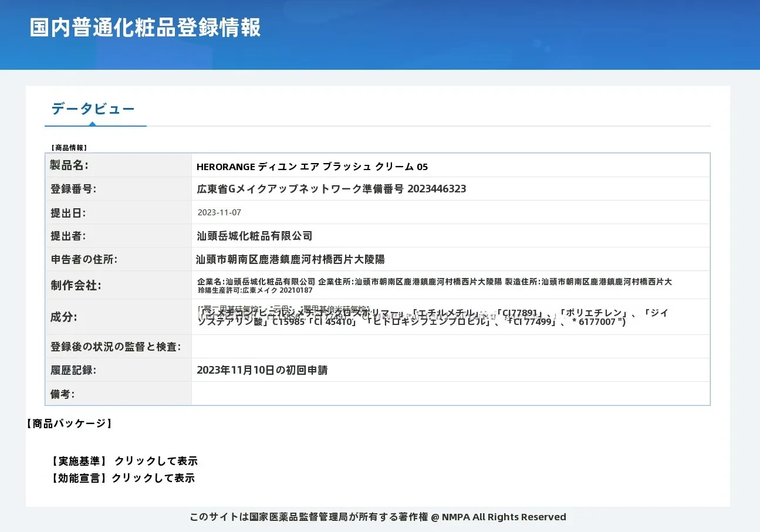Select product name HERORANGE ディユン エア ブラッシュ クリーム 05

(x=312, y=167)
